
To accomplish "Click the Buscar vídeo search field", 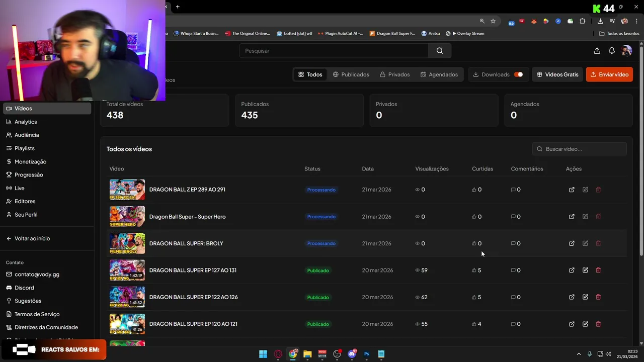I will [580, 149].
